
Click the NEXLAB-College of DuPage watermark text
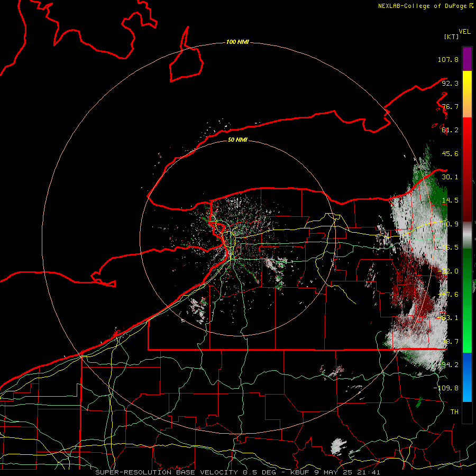pyautogui.click(x=425, y=6)
